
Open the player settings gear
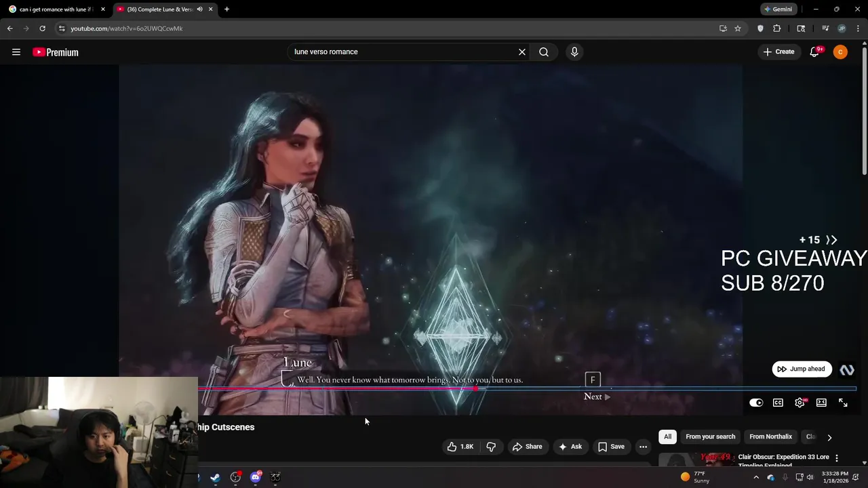coord(800,403)
